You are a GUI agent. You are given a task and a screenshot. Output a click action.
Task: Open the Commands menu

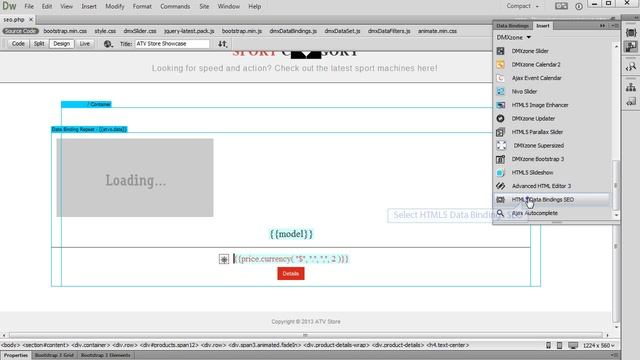(x=175, y=7)
